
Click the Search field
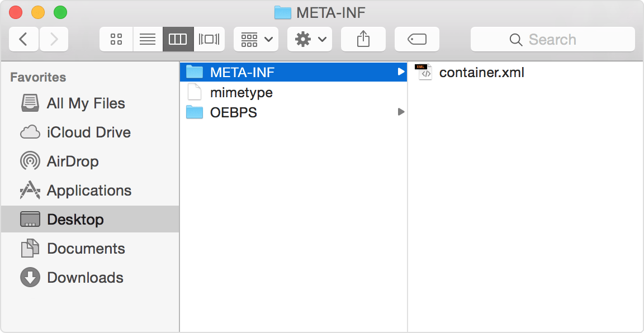click(x=552, y=39)
